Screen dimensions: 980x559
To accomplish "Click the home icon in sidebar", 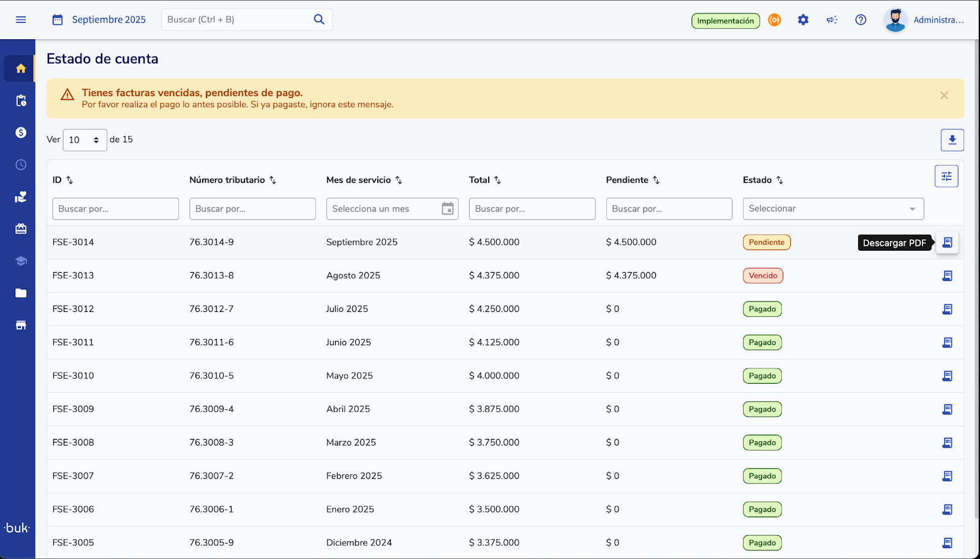I will pos(21,69).
